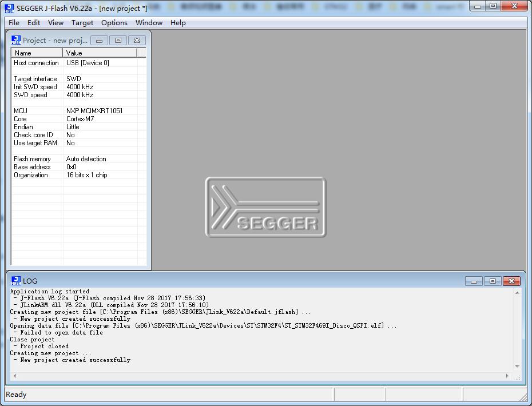Screen dimensions: 532x406
Task: Click the Name column header
Action: click(37, 53)
